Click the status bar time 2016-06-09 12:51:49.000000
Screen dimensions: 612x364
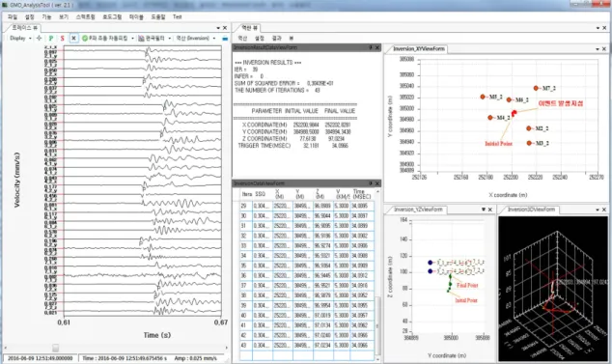(x=41, y=358)
